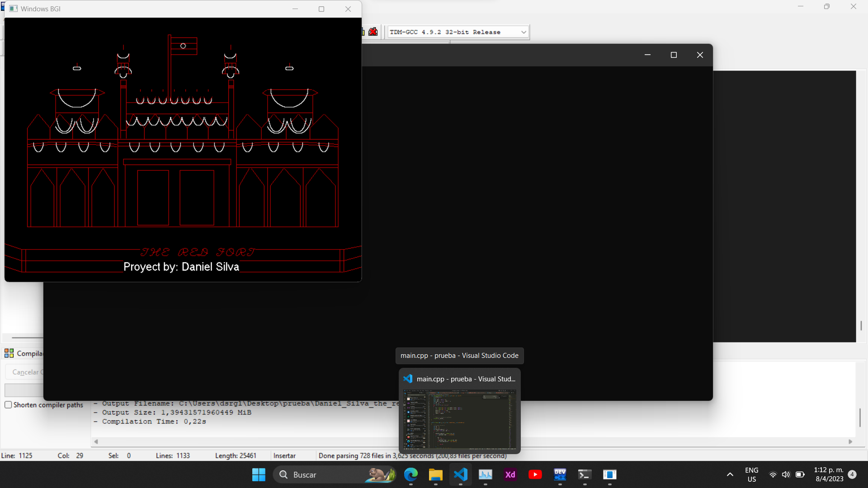Expand the TDM-GCC compiler dropdown
Image resolution: width=868 pixels, height=488 pixels.
[x=524, y=32]
